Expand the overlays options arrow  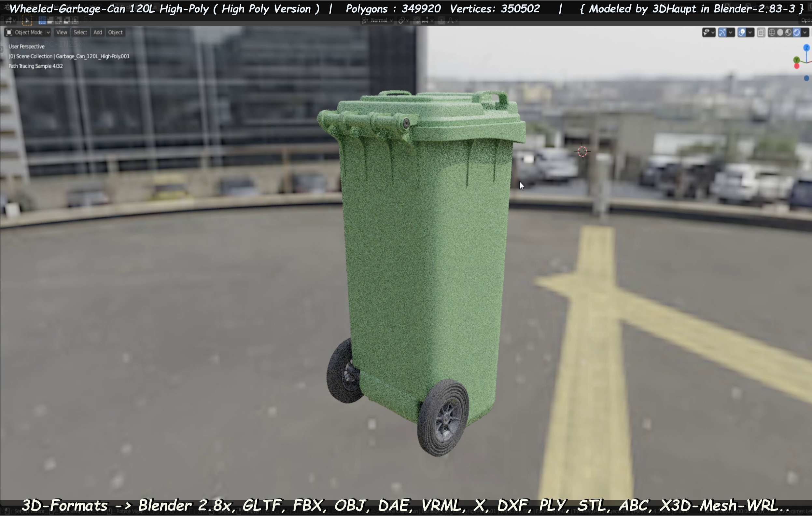tap(750, 32)
